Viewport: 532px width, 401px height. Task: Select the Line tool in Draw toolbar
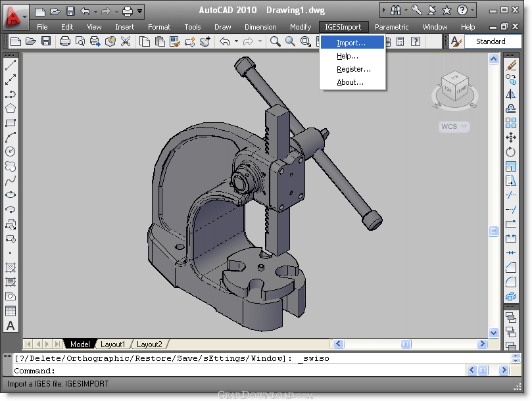[11, 65]
